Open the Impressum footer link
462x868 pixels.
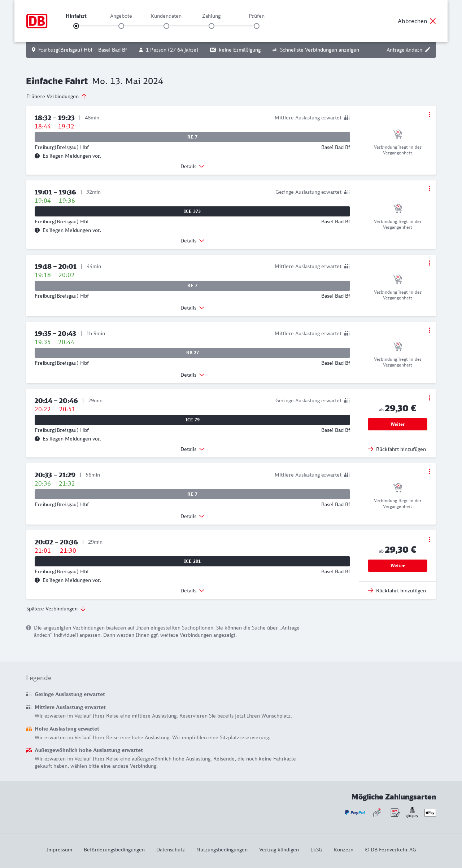tap(59, 850)
